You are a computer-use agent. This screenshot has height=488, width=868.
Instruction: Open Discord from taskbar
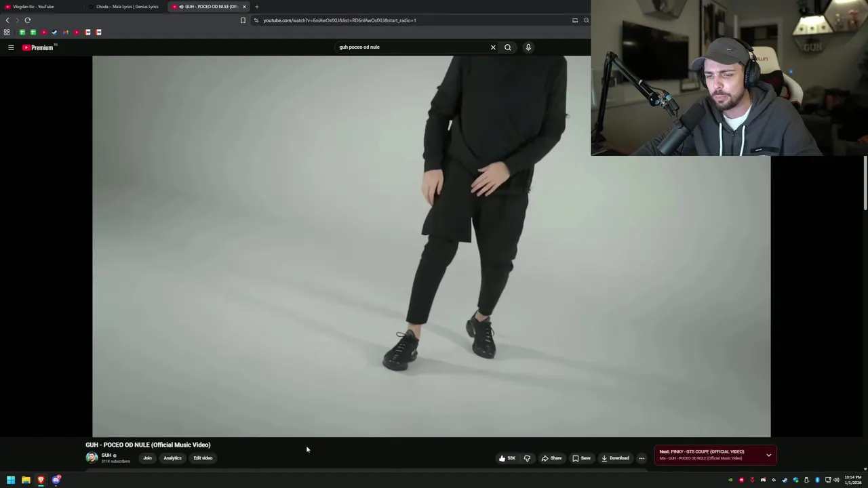point(56,480)
